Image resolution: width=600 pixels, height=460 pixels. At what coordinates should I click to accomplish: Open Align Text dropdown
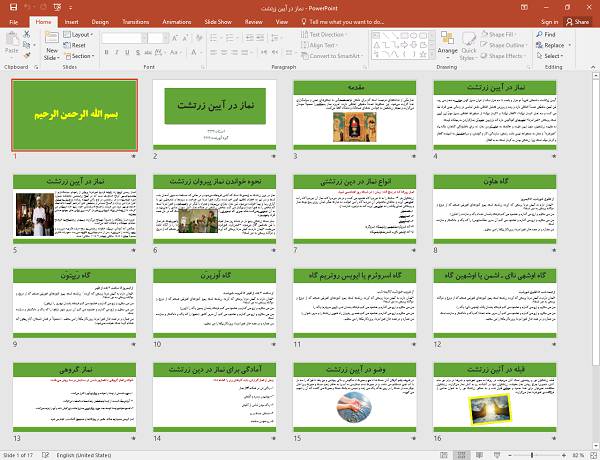point(320,45)
